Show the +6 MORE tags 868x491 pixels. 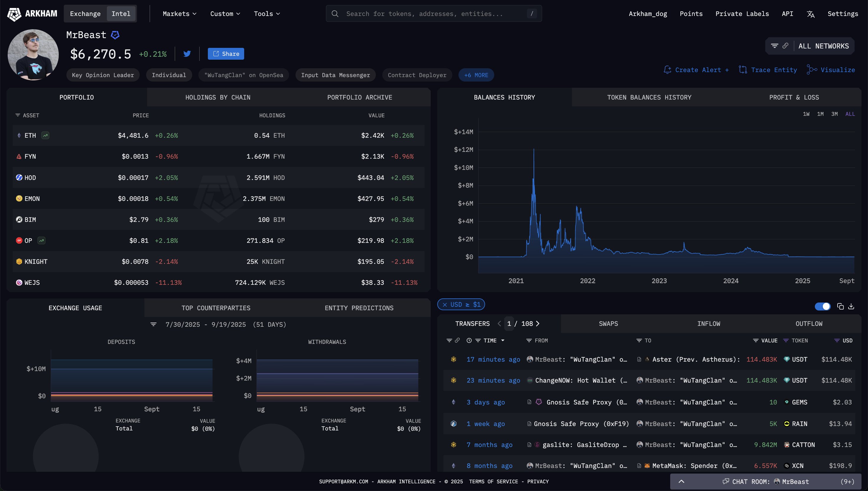tap(476, 75)
